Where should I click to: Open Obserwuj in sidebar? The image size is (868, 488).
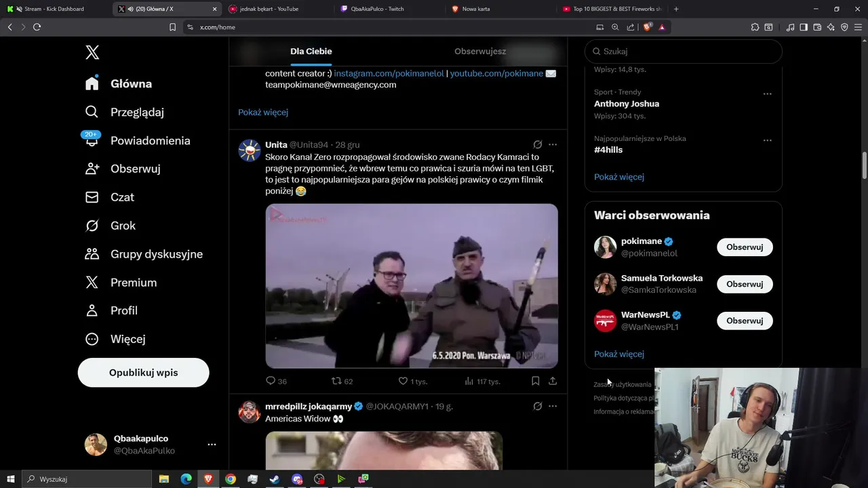coord(123,169)
